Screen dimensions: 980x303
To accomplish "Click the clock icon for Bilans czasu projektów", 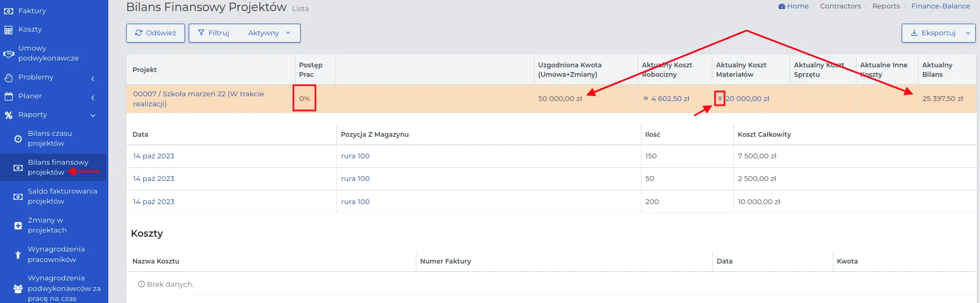I will point(18,139).
